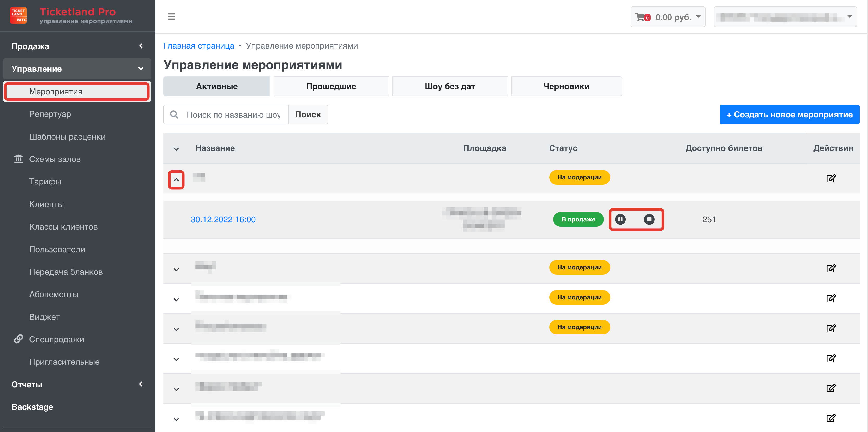Expand the last visible event row

176,419
